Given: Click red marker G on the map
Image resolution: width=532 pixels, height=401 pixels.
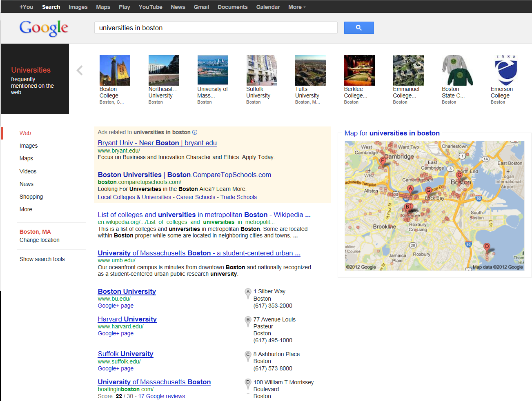Looking at the screenshot, I should coord(428,191).
